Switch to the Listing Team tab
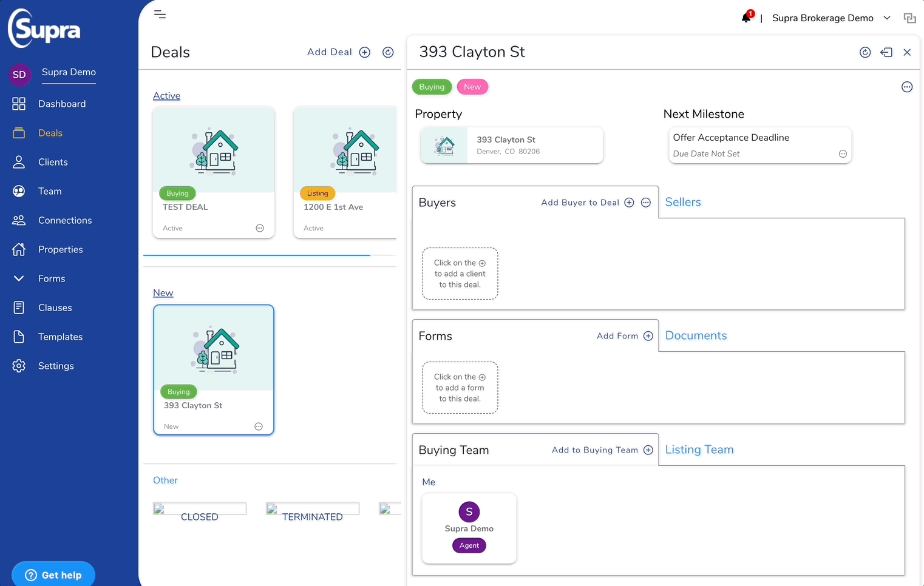The image size is (924, 586). tap(699, 450)
